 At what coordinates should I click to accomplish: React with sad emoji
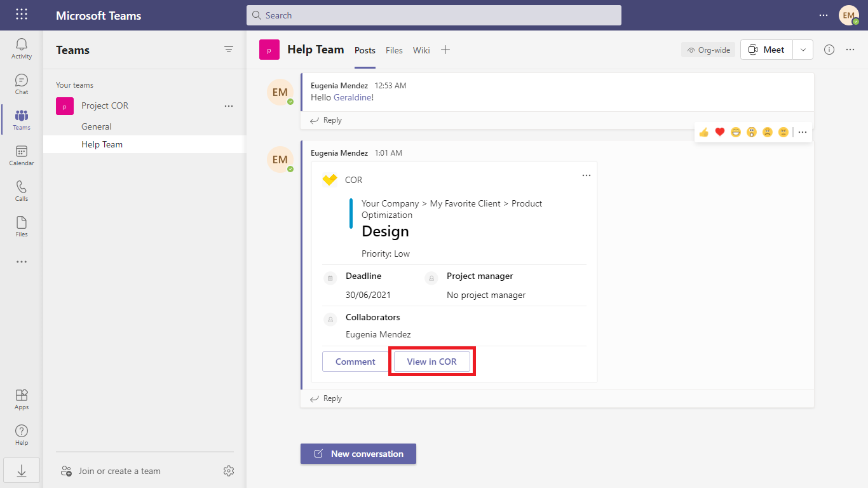click(768, 132)
